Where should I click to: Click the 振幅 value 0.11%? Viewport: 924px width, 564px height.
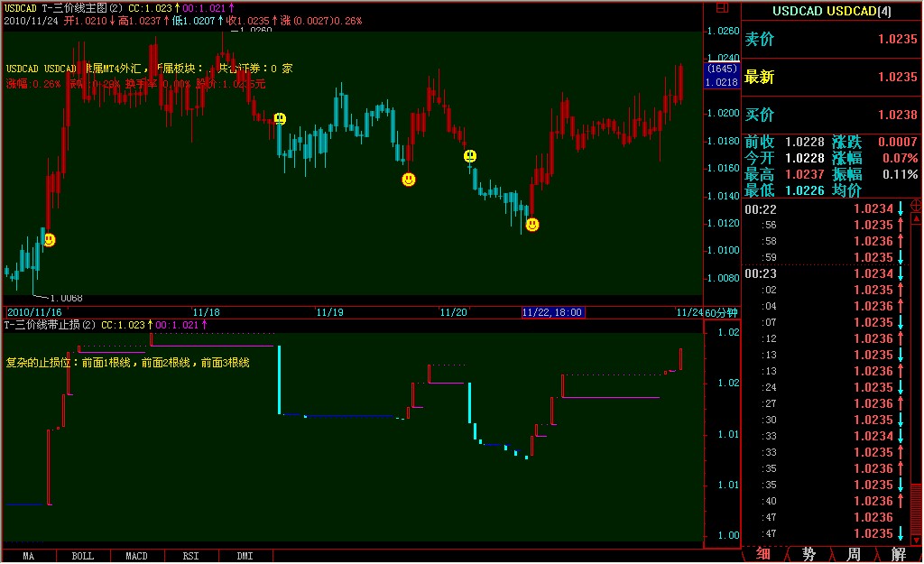[900, 174]
